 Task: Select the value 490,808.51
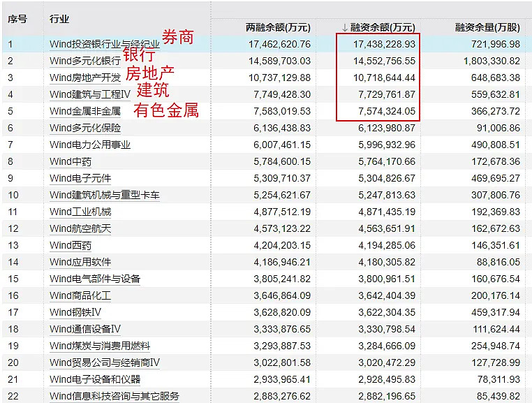pos(496,145)
